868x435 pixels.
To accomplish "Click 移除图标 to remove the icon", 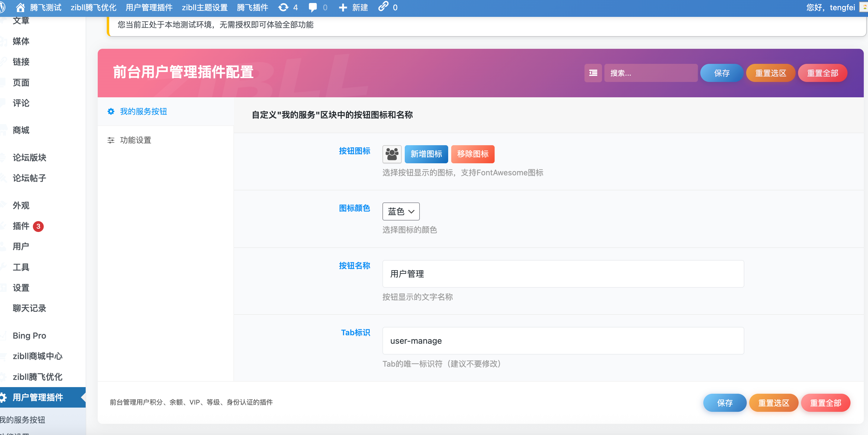I will pyautogui.click(x=472, y=154).
